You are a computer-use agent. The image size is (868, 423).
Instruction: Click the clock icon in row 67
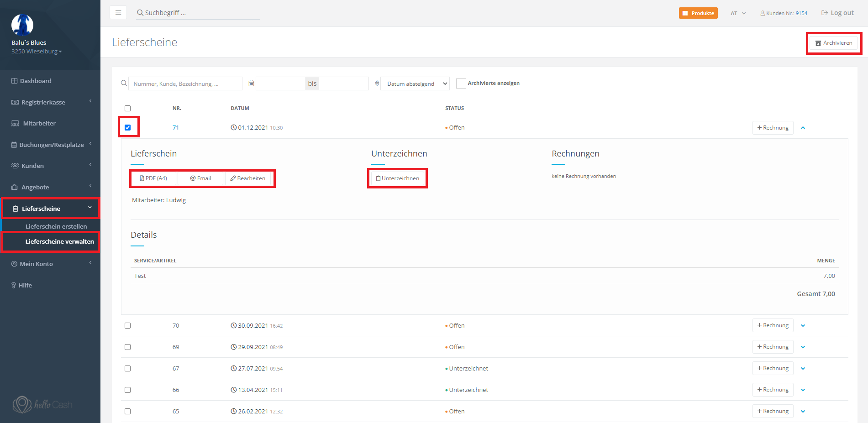pyautogui.click(x=234, y=369)
